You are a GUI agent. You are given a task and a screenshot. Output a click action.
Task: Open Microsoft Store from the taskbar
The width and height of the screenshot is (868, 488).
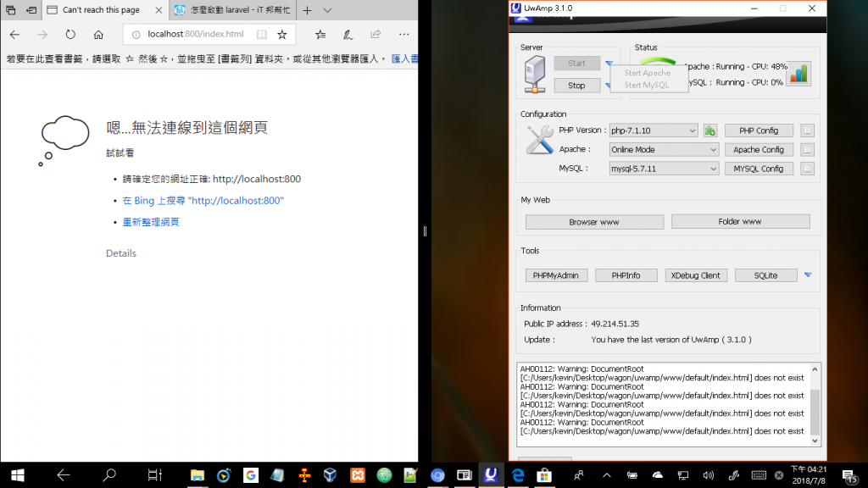[x=544, y=474]
